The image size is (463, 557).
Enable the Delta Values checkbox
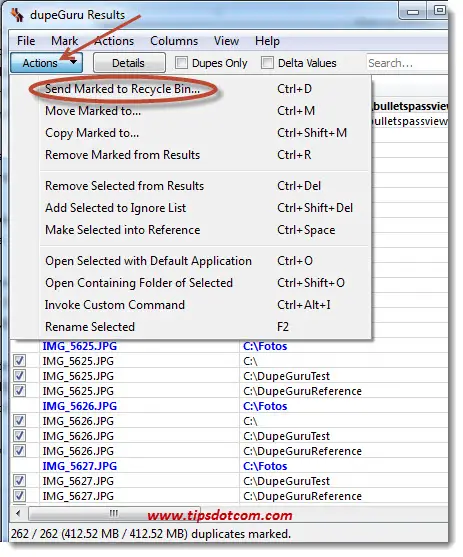click(x=267, y=63)
